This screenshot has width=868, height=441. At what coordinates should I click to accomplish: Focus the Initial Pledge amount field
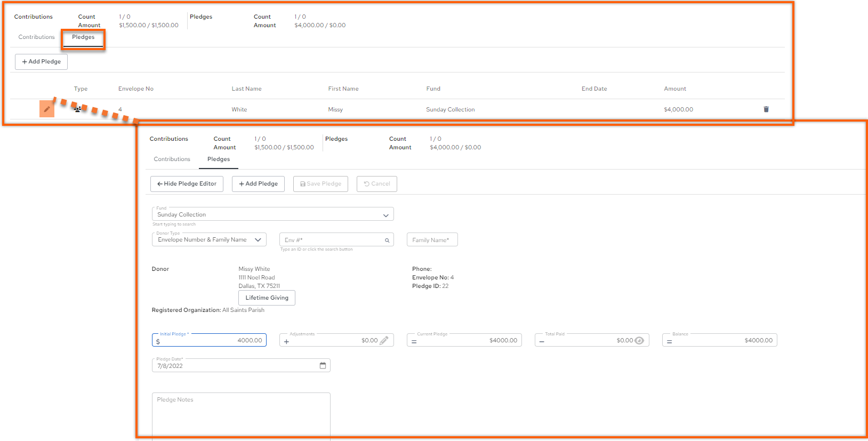point(209,340)
